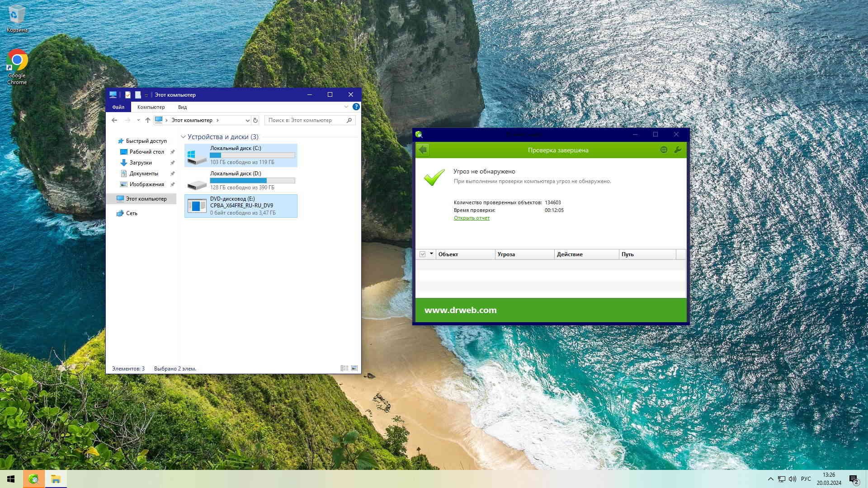Open the Компьютер ribbon tab
Image resolution: width=868 pixels, height=488 pixels.
151,107
